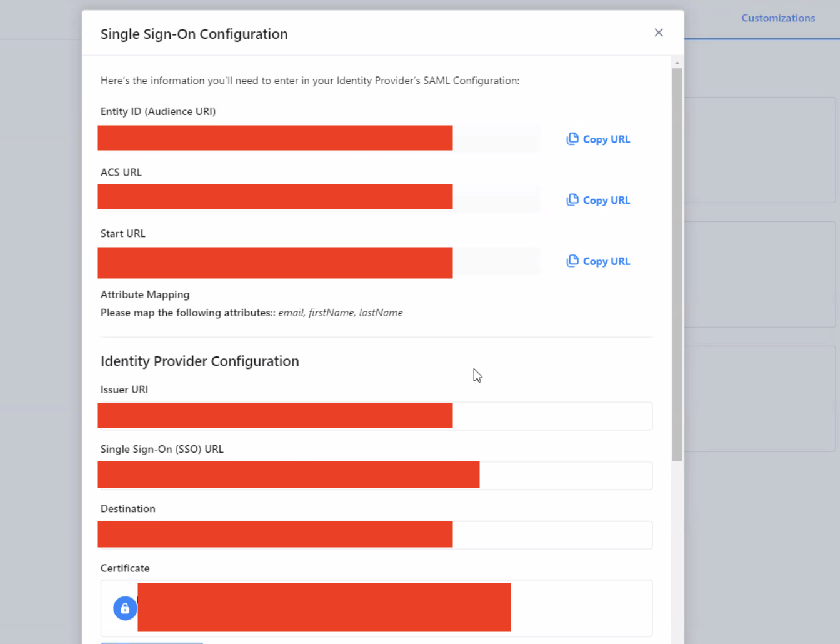The height and width of the screenshot is (644, 840).
Task: Click the Single Sign-On (SSO) URL field
Action: pyautogui.click(x=376, y=475)
